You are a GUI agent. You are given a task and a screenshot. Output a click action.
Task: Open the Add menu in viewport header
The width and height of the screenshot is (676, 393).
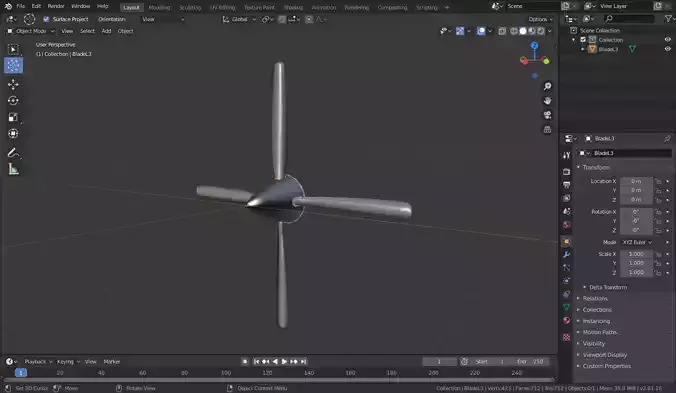pos(106,31)
